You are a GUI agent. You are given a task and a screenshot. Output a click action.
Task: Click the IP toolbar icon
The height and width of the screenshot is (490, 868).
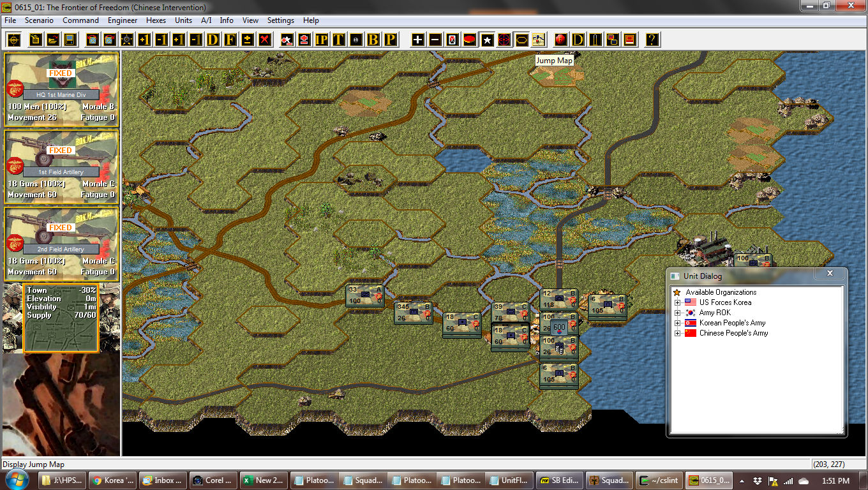click(x=322, y=40)
